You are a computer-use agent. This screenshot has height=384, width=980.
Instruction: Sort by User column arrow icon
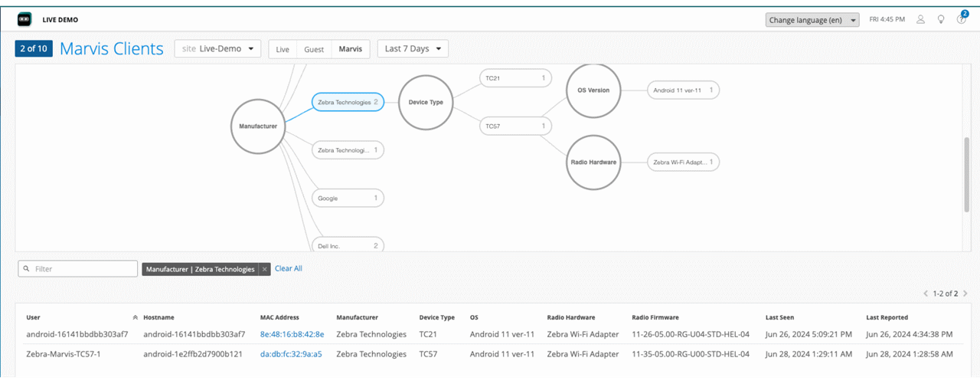136,317
